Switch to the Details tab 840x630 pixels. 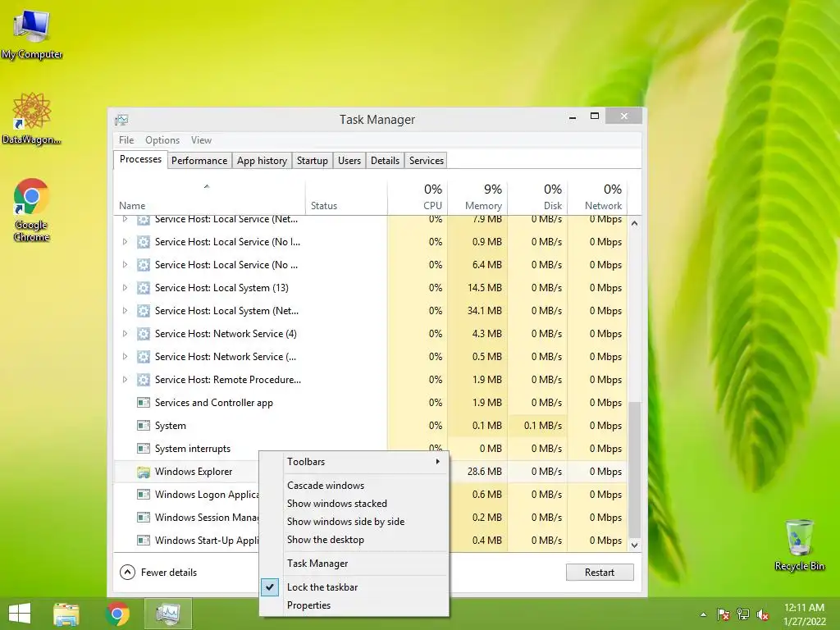pos(386,161)
